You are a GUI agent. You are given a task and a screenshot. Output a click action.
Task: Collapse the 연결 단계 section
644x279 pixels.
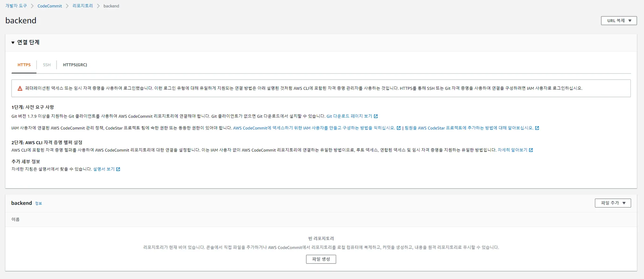(x=13, y=43)
